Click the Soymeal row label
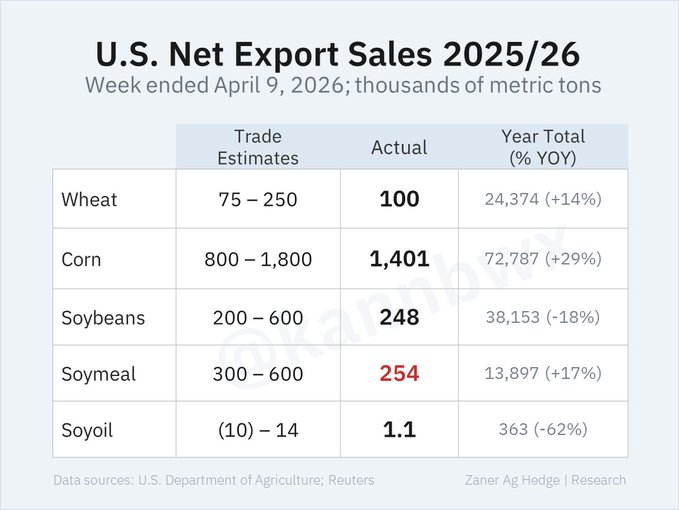This screenshot has height=510, width=679. point(99,374)
